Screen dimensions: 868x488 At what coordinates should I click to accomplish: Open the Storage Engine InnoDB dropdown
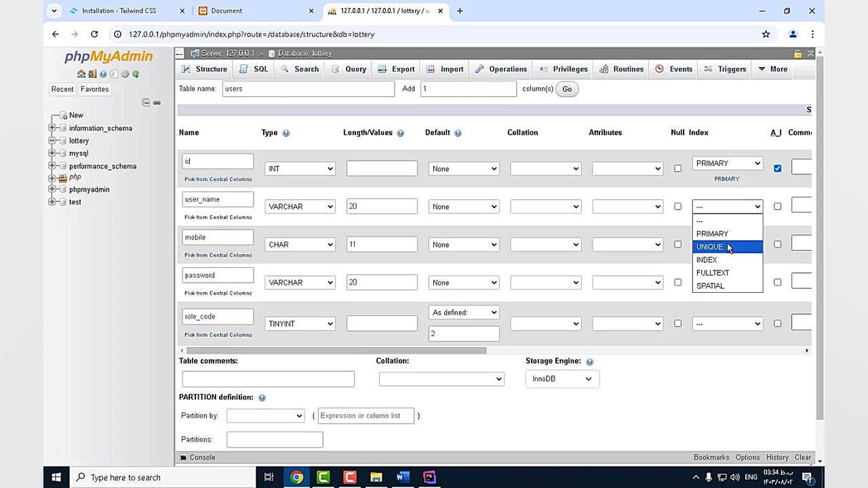[x=562, y=379]
